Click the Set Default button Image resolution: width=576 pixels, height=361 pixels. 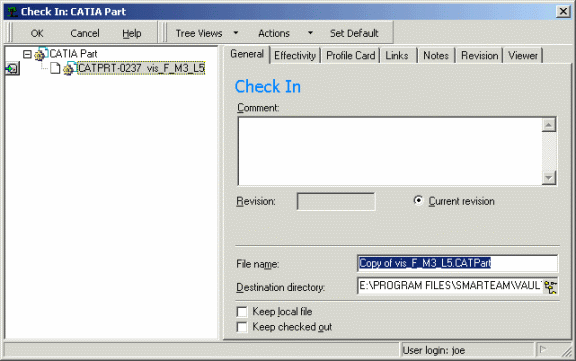(354, 33)
